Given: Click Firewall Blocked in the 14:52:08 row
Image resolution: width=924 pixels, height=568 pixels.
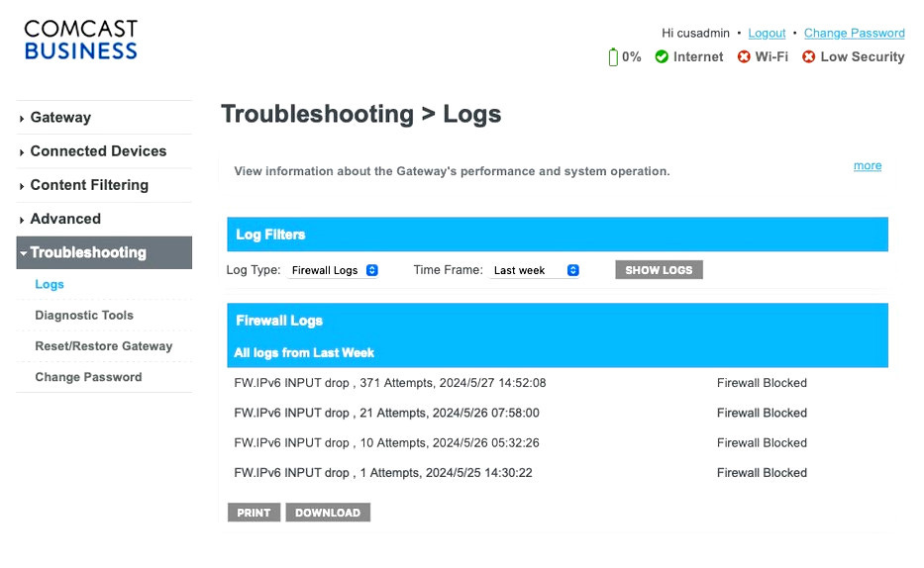Looking at the screenshot, I should 762,383.
